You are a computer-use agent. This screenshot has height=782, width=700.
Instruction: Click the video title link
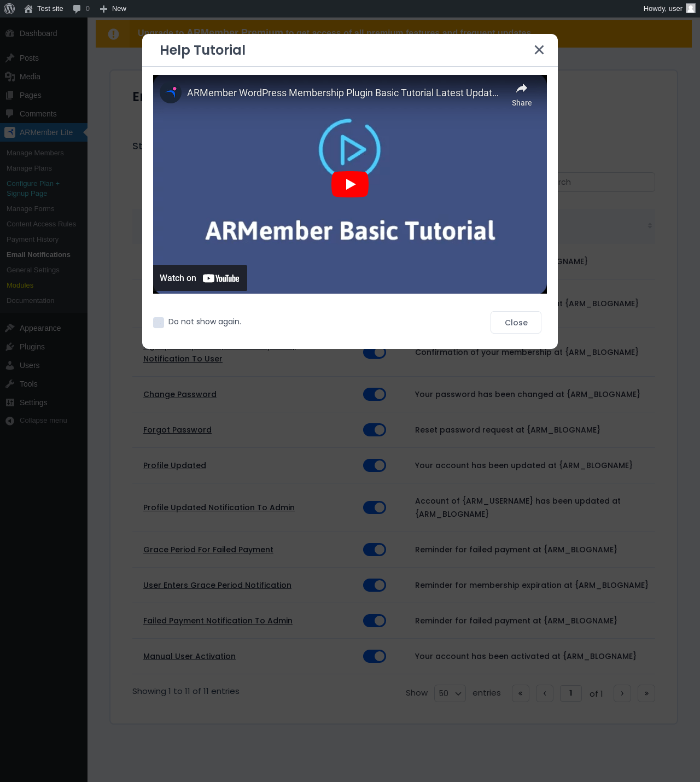[343, 93]
